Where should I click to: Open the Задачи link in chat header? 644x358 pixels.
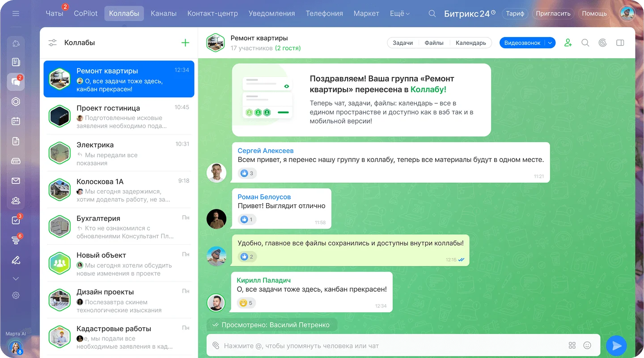point(402,43)
